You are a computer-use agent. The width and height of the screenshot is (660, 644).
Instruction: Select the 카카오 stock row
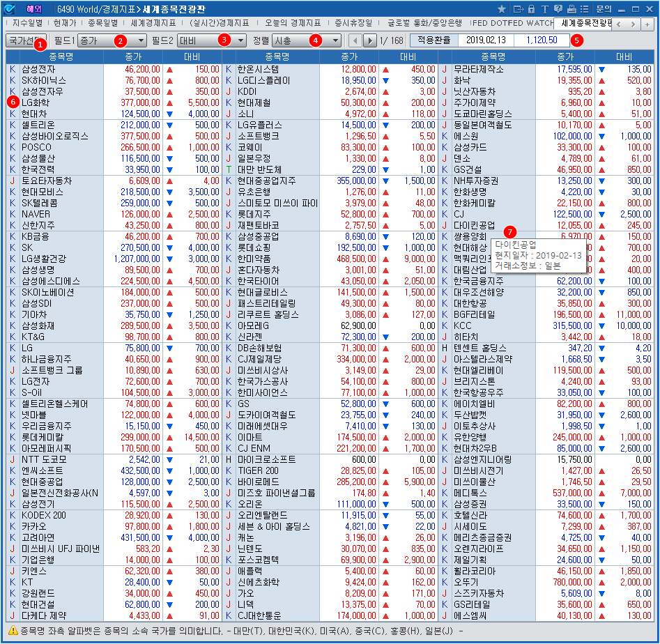[x=114, y=527]
